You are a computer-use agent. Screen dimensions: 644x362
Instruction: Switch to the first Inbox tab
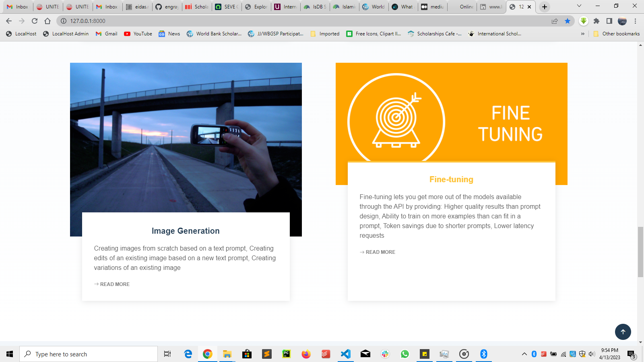[18, 6]
